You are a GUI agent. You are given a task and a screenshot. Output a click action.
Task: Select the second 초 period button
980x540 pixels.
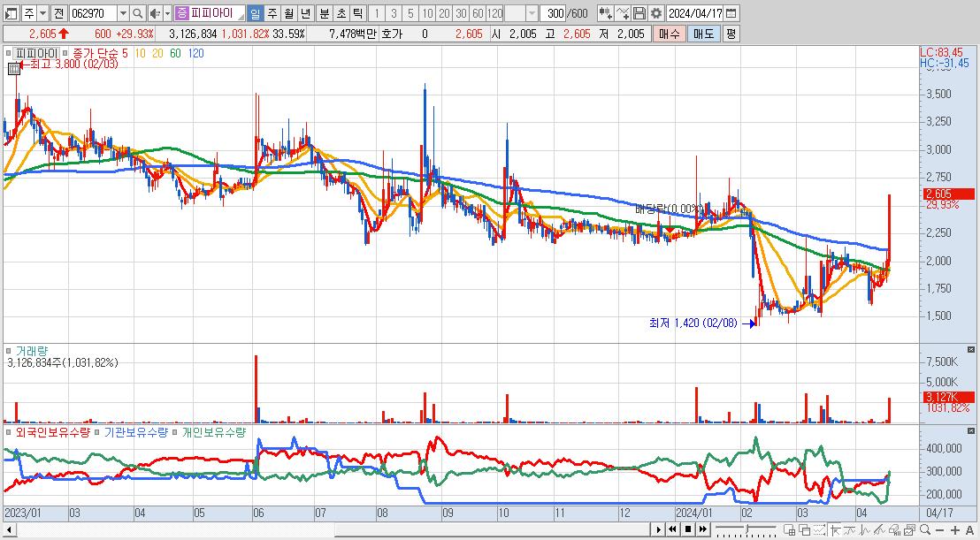[x=341, y=13]
